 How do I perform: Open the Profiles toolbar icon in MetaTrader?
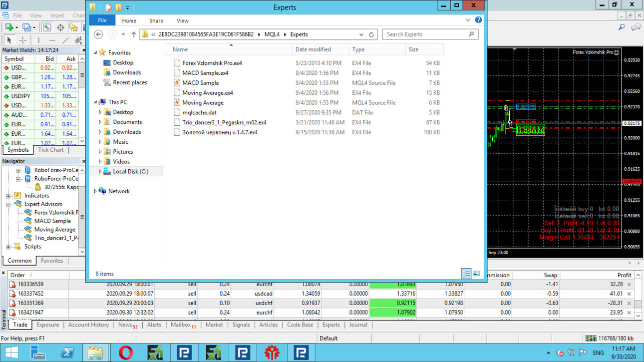(26, 27)
